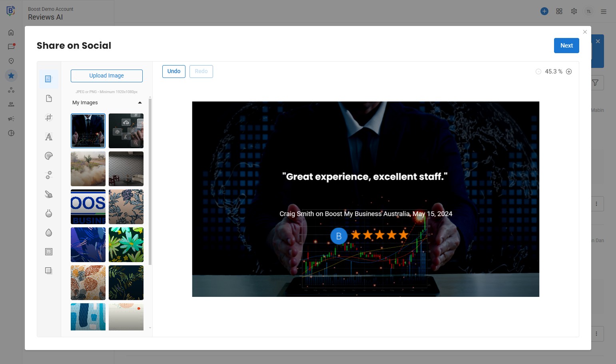
Task: Select the crop tool in editor sidebar
Action: 49,117
